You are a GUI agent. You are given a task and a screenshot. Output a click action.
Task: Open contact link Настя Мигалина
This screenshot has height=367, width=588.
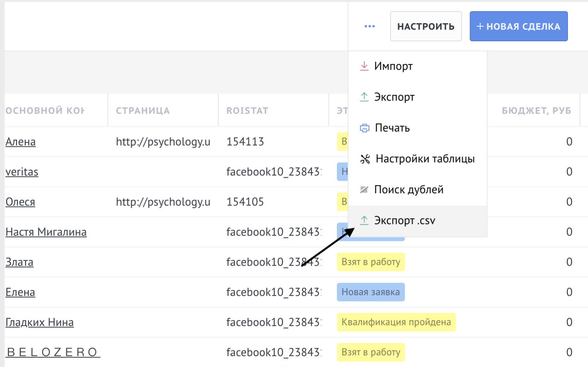(46, 232)
